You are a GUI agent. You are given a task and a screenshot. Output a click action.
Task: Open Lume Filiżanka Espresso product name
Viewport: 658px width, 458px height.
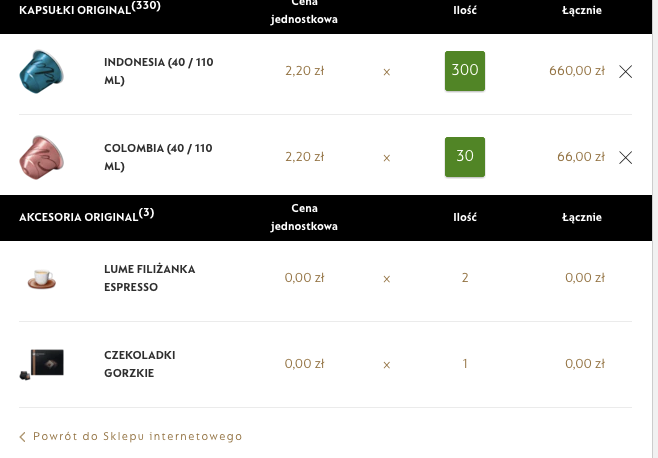[149, 278]
